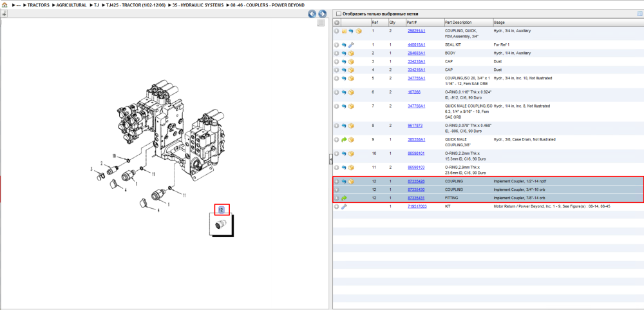Click the 'Implement Coupler, 3/4"-16 orb' usage cell
Image resolution: width=644 pixels, height=310 pixels.
[520, 189]
